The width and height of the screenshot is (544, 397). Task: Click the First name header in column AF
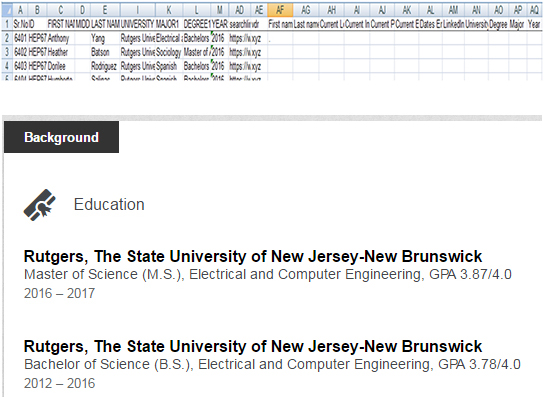(x=280, y=24)
